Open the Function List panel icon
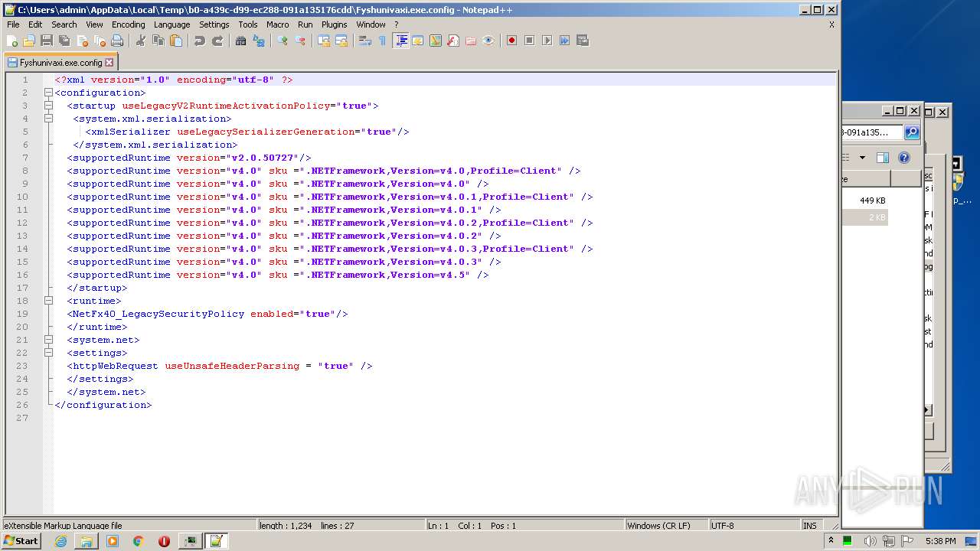 point(453,41)
